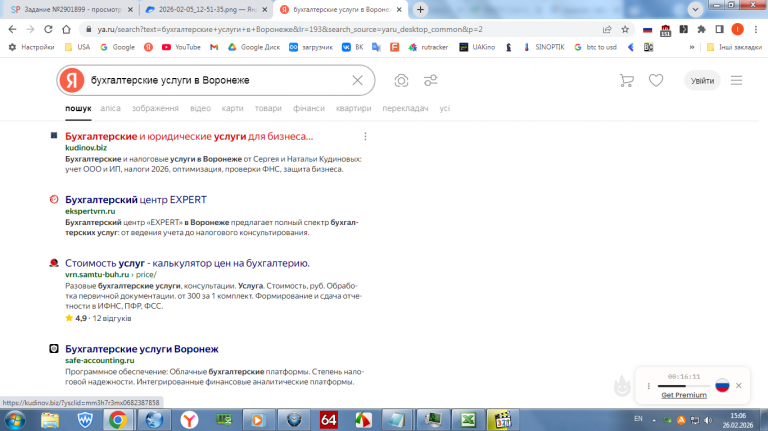Open the UAKino bookmark
Image resolution: width=768 pixels, height=431 pixels.
pyautogui.click(x=477, y=47)
